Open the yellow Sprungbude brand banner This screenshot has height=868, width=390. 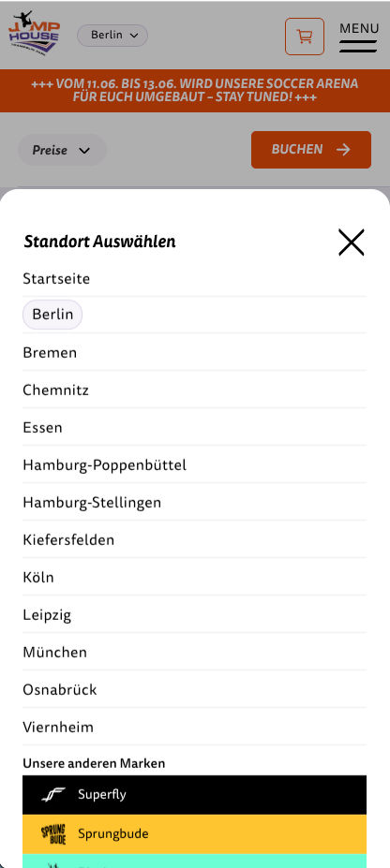pyautogui.click(x=194, y=833)
